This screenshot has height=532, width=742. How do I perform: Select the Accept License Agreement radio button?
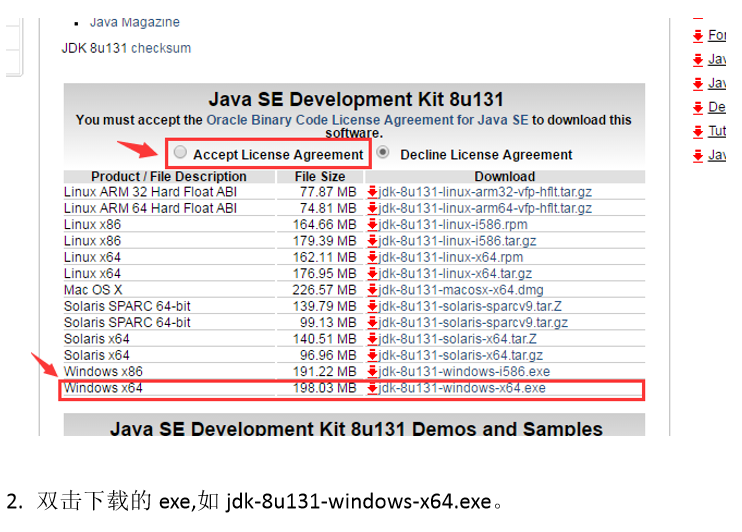pyautogui.click(x=180, y=152)
